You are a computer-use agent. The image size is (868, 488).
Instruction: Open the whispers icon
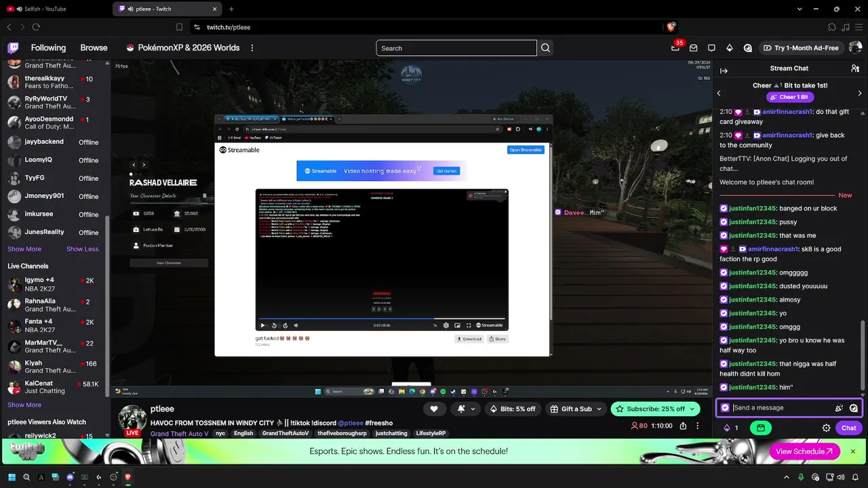[711, 48]
